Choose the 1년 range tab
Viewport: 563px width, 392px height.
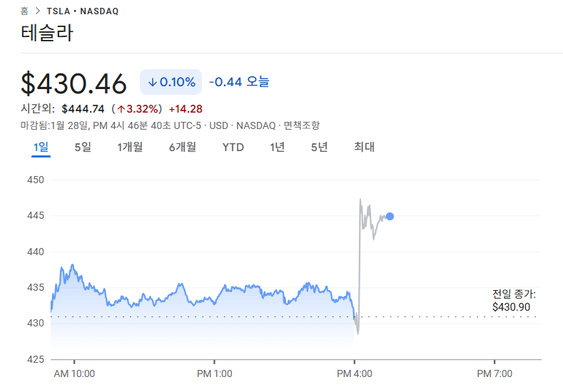point(277,147)
